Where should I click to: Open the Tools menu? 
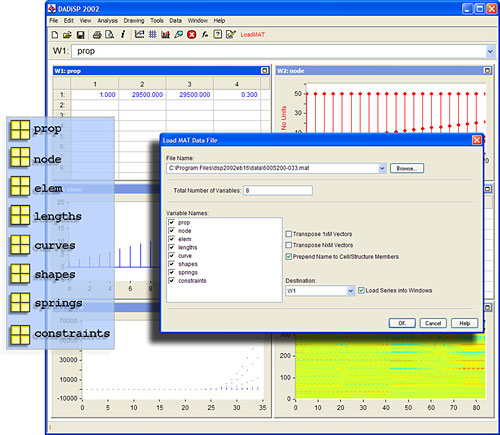157,21
